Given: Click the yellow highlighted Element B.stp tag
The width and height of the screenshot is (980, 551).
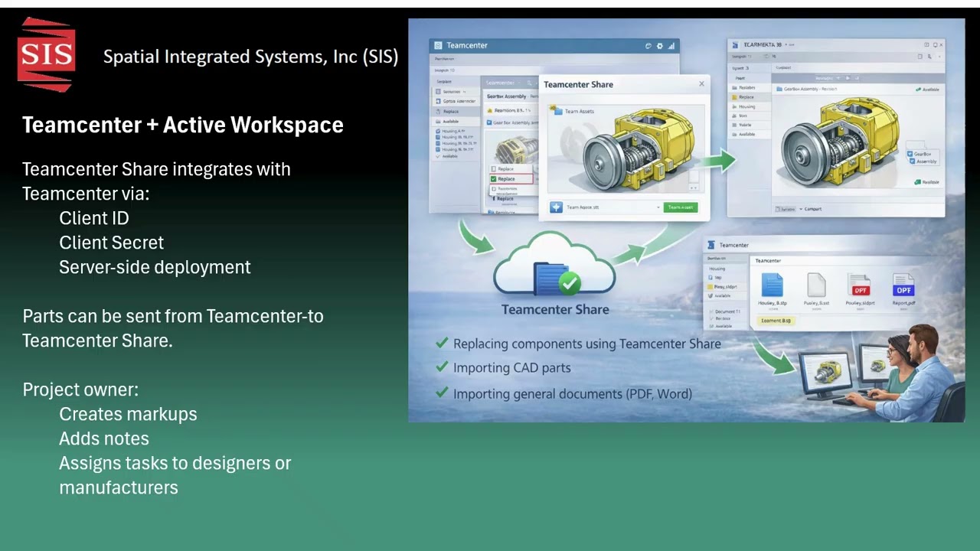Looking at the screenshot, I should point(776,321).
